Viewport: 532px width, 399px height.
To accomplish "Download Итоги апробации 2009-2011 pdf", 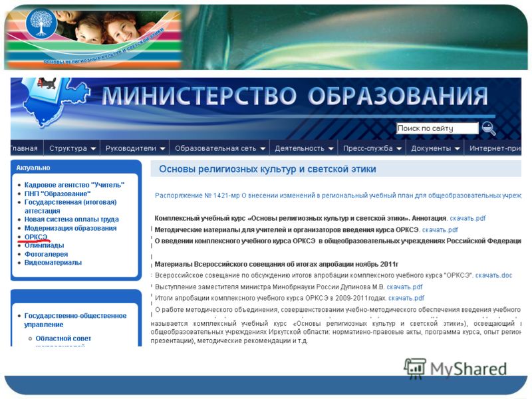I will 406,298.
